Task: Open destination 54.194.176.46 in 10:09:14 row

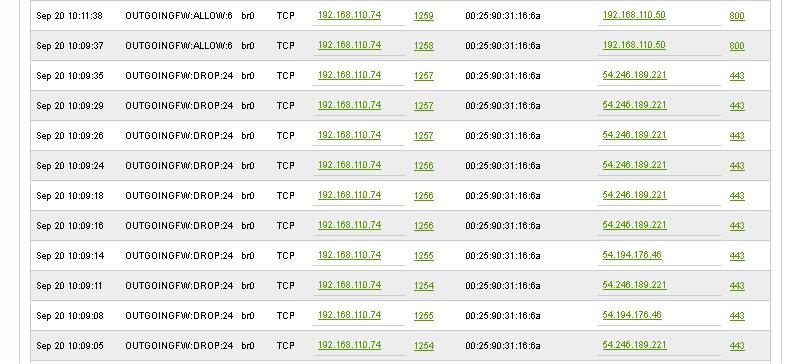Action: tap(632, 255)
